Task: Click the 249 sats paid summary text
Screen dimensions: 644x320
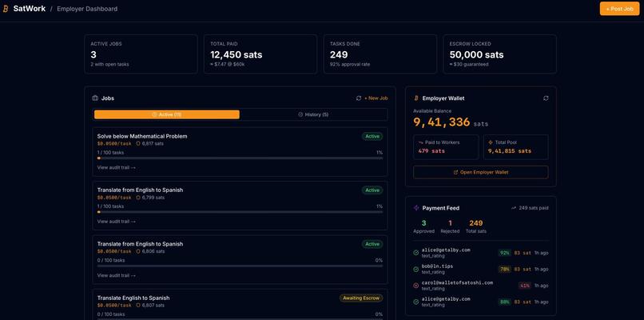Action: coord(534,208)
